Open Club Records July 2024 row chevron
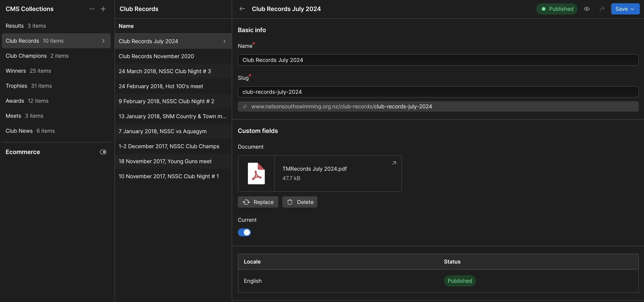This screenshot has height=302, width=644. pos(224,41)
